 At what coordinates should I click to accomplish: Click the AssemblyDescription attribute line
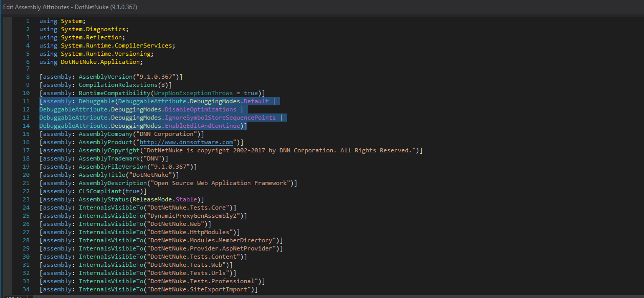[x=168, y=183]
